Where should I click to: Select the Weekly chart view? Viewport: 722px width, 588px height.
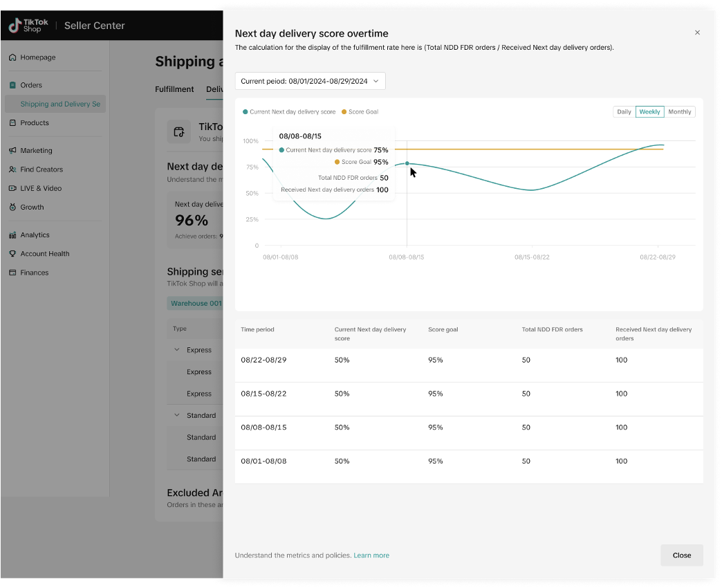coord(649,112)
